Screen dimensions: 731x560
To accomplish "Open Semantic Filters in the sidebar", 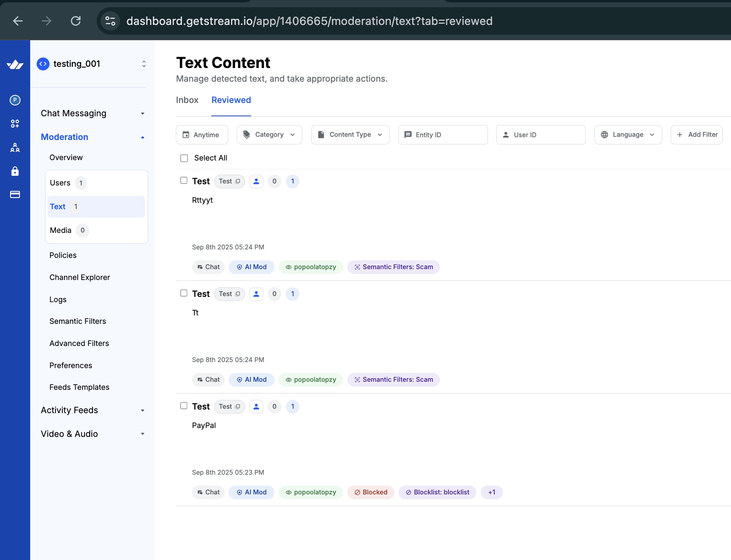I will point(78,321).
